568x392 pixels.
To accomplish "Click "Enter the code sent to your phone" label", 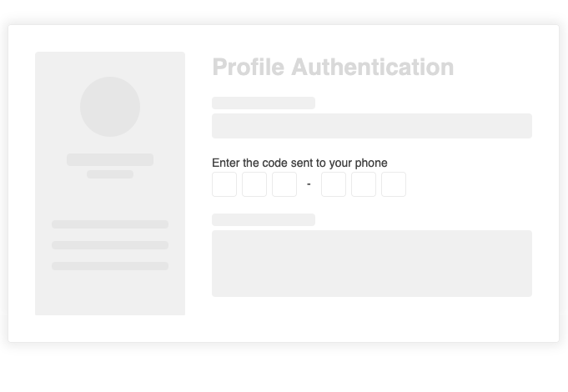I will click(299, 163).
